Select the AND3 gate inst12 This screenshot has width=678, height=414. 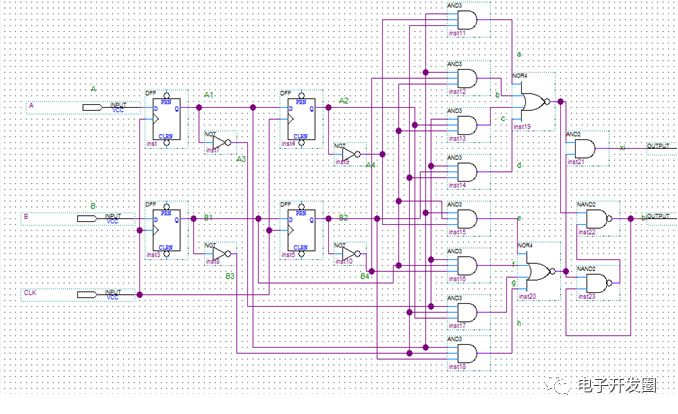(x=467, y=78)
